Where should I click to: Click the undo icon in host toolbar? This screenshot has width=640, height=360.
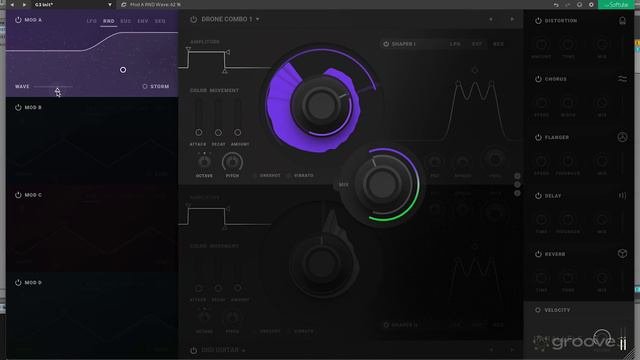coord(556,4)
